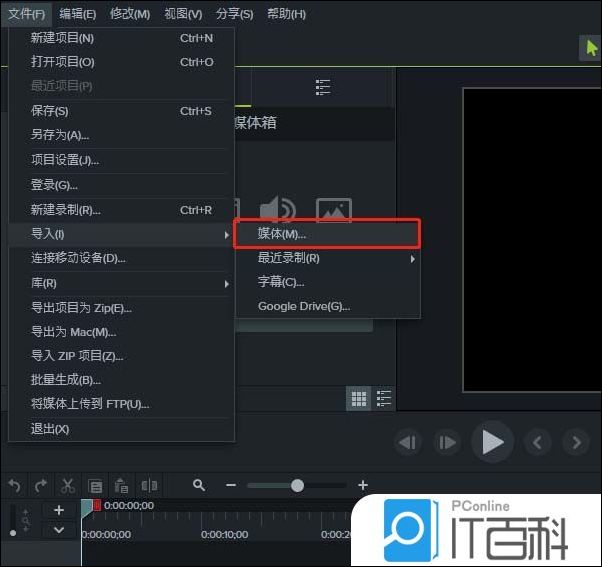Choose 退出(X) to exit

point(121,429)
